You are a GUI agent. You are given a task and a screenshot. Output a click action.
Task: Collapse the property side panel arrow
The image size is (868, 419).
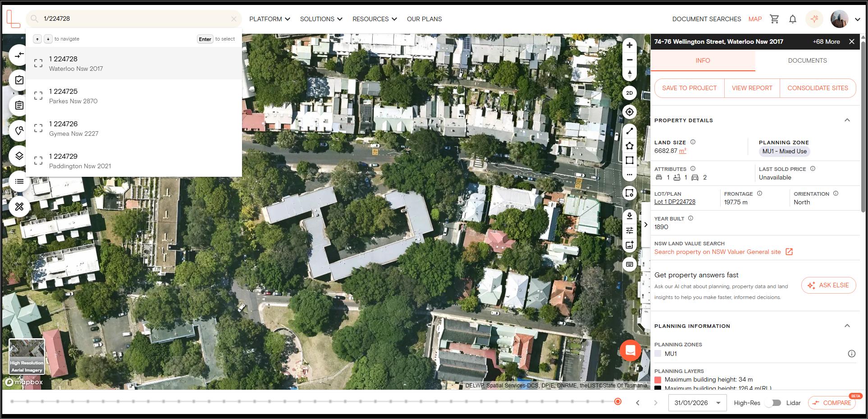[646, 225]
